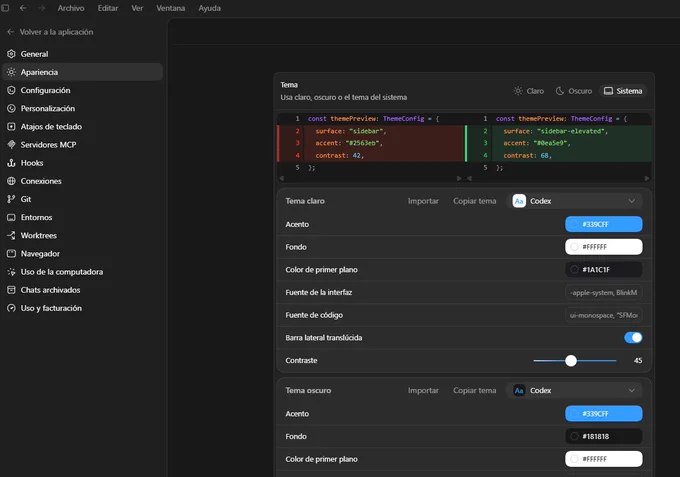Open the Tema claro Codex dropdown

tap(574, 201)
